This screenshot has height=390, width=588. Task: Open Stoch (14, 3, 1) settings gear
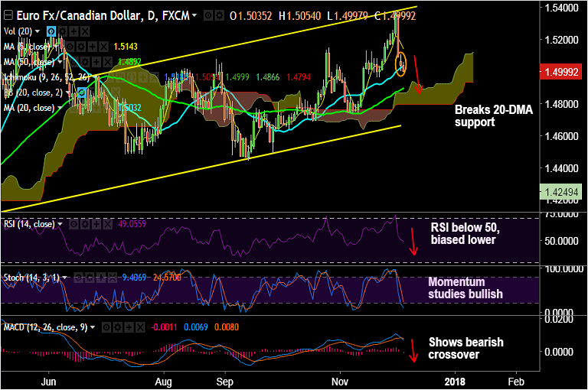click(90, 278)
